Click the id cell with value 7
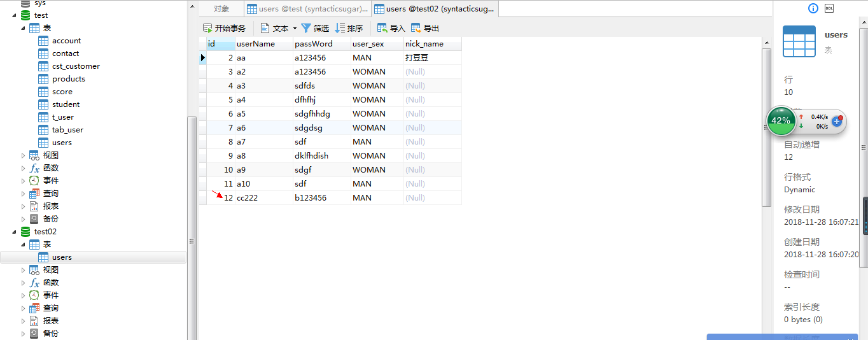 coord(220,128)
